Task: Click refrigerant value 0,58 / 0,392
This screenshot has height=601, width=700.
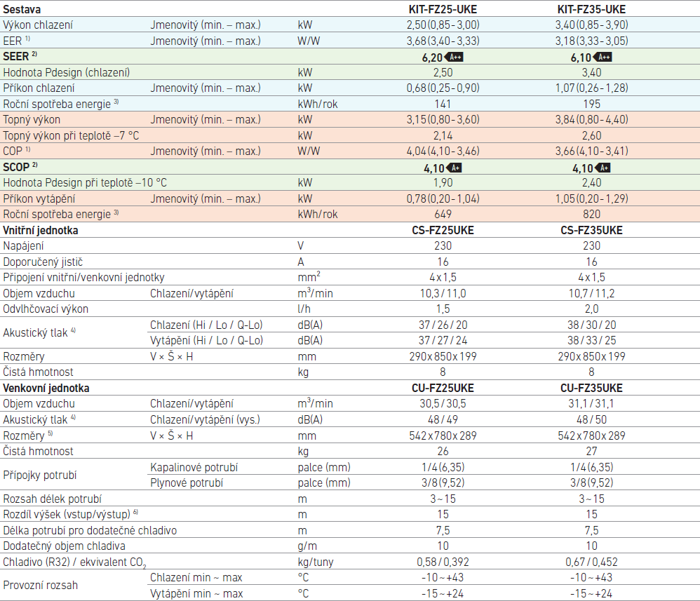Action: tap(443, 562)
